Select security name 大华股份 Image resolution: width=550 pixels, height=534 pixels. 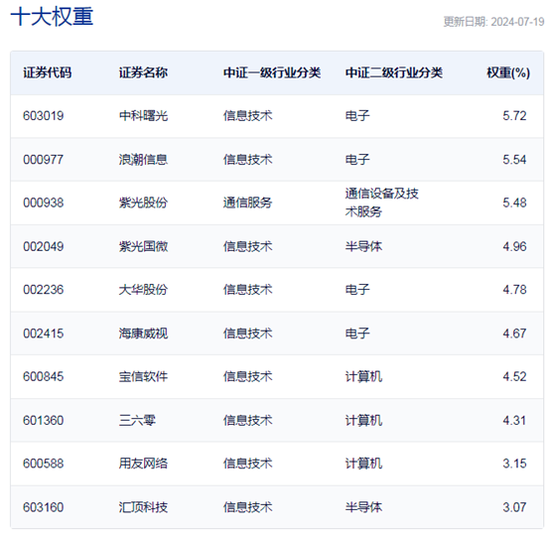[x=143, y=290]
